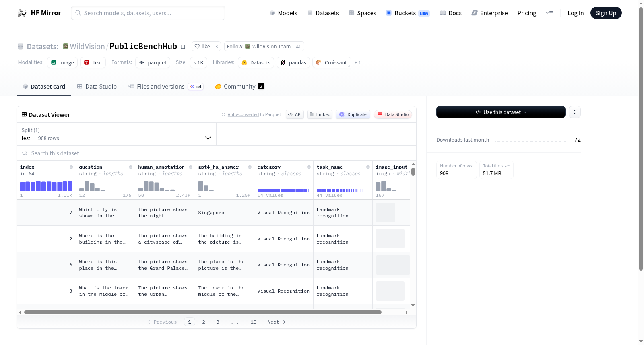Viewport: 644px width, 345px height.
Task: Select 'Which city is shown in the…' cell
Action: pos(105,213)
